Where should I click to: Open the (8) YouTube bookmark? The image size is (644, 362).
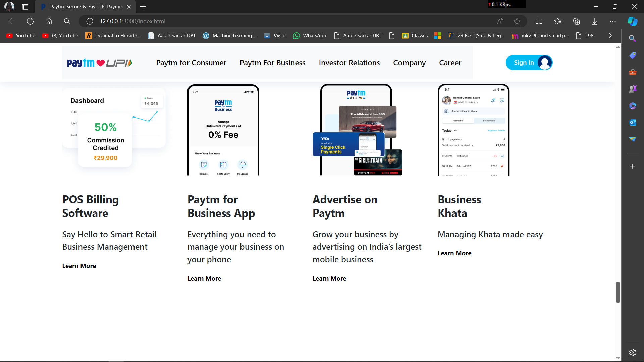click(x=60, y=36)
